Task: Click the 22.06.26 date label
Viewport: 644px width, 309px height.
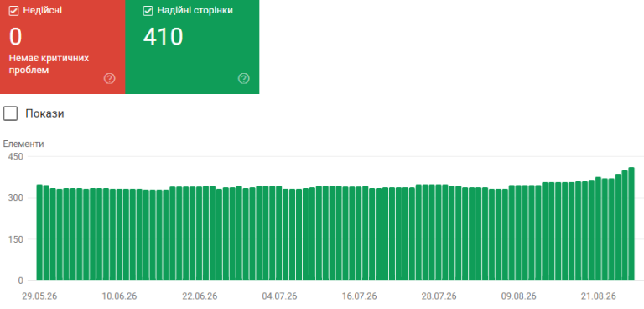Action: (200, 296)
